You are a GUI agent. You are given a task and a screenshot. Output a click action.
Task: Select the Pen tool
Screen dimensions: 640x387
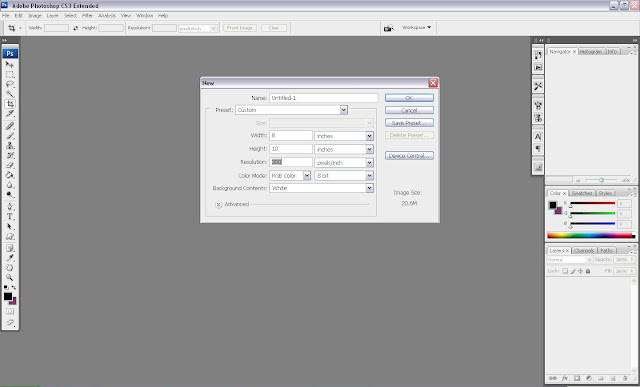point(10,207)
